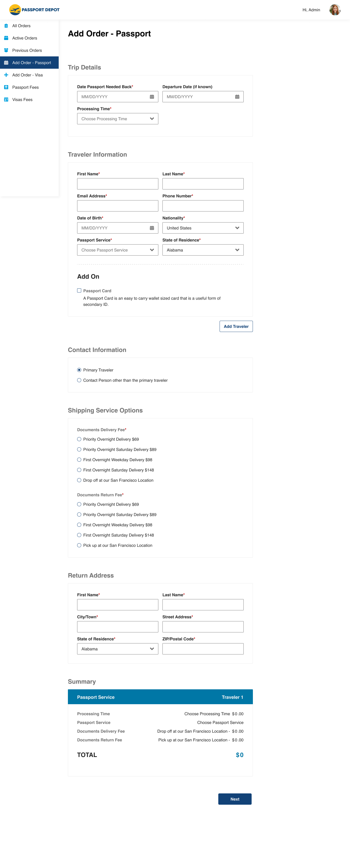Select Contact Person other than primary traveler

coord(79,380)
